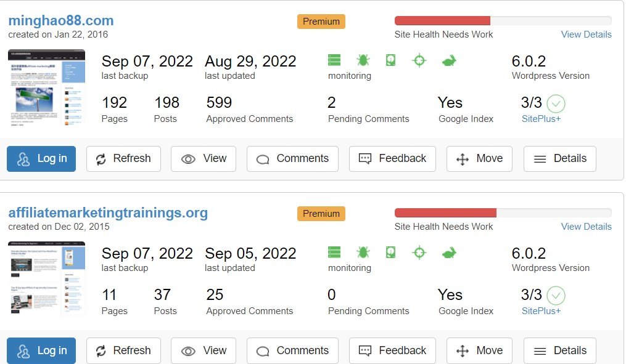Move the minghao88.com site
The image size is (626, 364).
(x=479, y=159)
